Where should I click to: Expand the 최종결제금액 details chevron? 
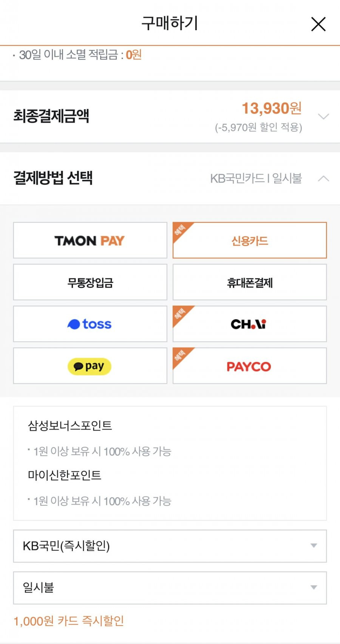pos(323,116)
